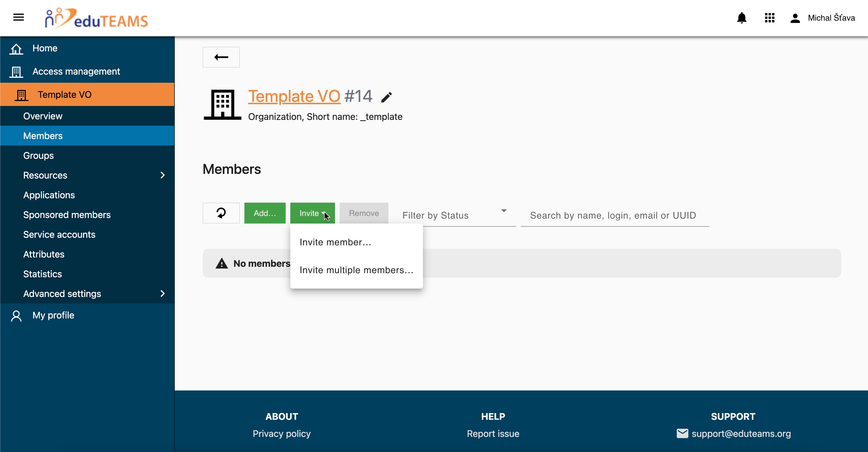The width and height of the screenshot is (868, 452).
Task: Open Access management section
Action: click(87, 71)
